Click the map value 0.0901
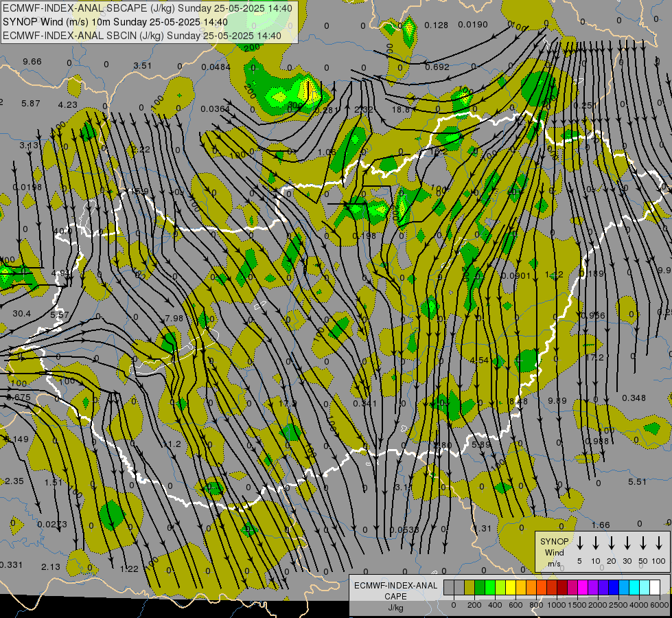Screen dimensions: 672x618 tap(516, 276)
